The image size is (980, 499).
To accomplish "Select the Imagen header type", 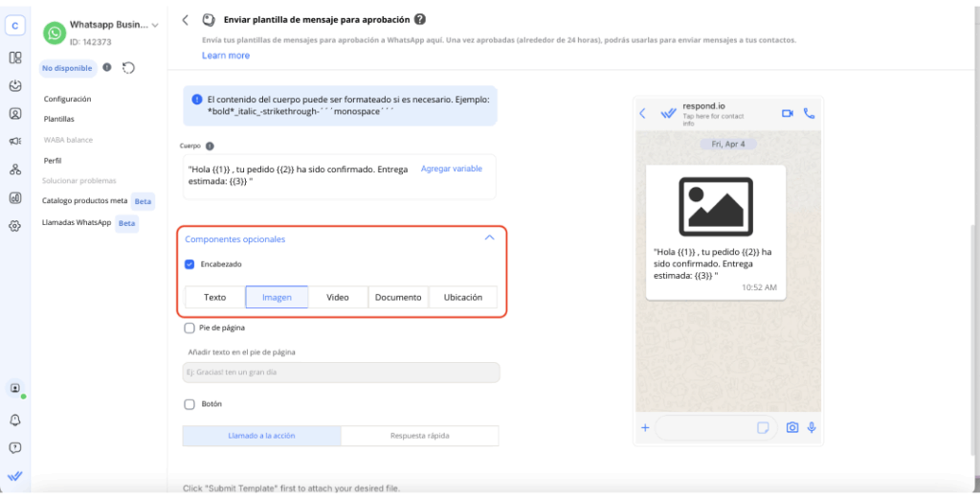I will click(277, 297).
